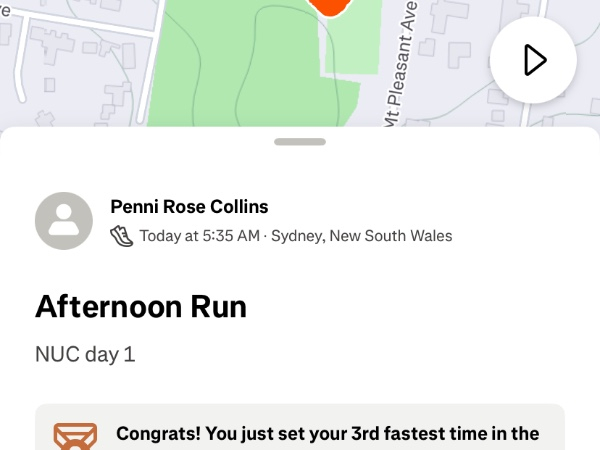
Task: Tap the 'NUC day 1' description
Action: tap(85, 354)
